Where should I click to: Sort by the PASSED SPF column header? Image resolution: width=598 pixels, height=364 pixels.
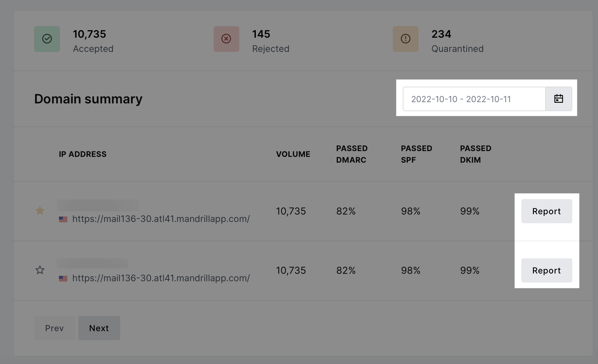coord(416,154)
